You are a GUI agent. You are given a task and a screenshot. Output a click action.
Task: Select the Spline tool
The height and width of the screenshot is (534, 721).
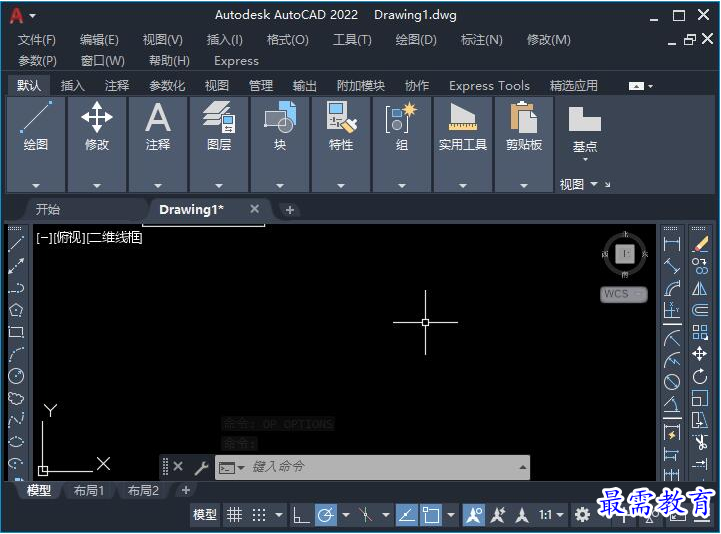point(16,420)
